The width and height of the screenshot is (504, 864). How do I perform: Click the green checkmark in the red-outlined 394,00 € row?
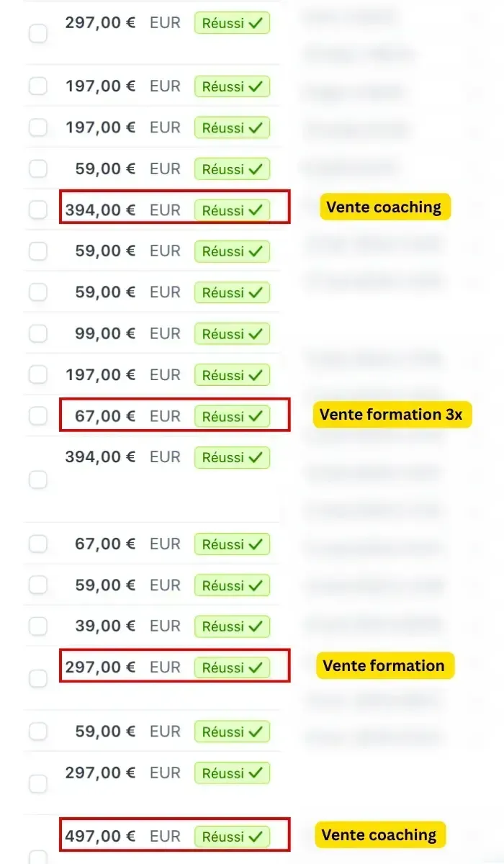pyautogui.click(x=255, y=210)
